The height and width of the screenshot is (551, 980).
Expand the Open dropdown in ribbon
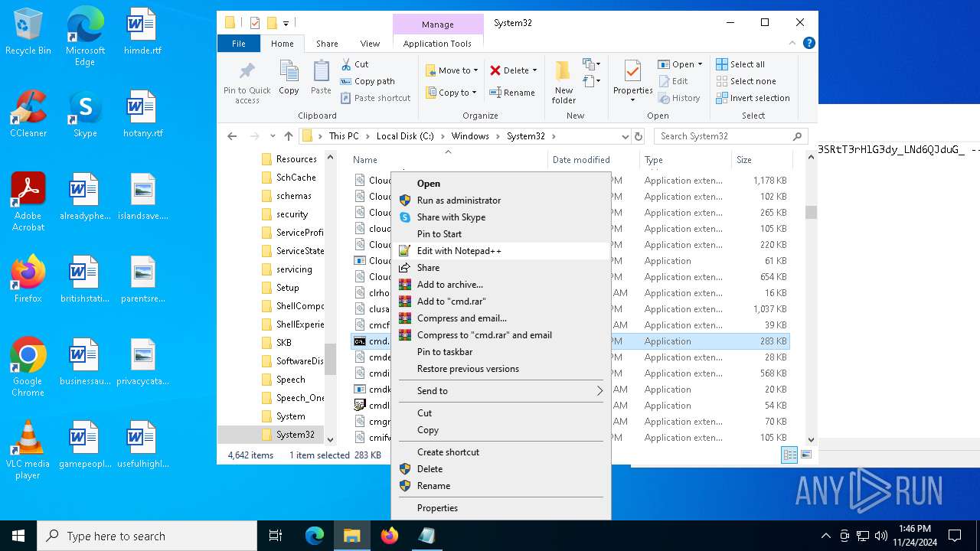click(x=700, y=64)
